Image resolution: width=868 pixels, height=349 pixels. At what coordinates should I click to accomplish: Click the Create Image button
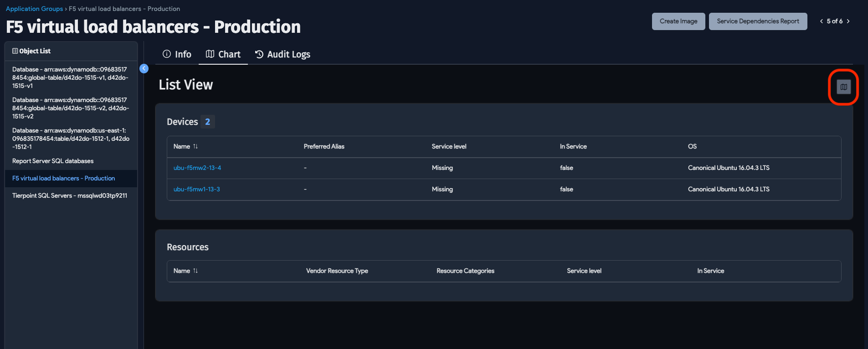678,21
